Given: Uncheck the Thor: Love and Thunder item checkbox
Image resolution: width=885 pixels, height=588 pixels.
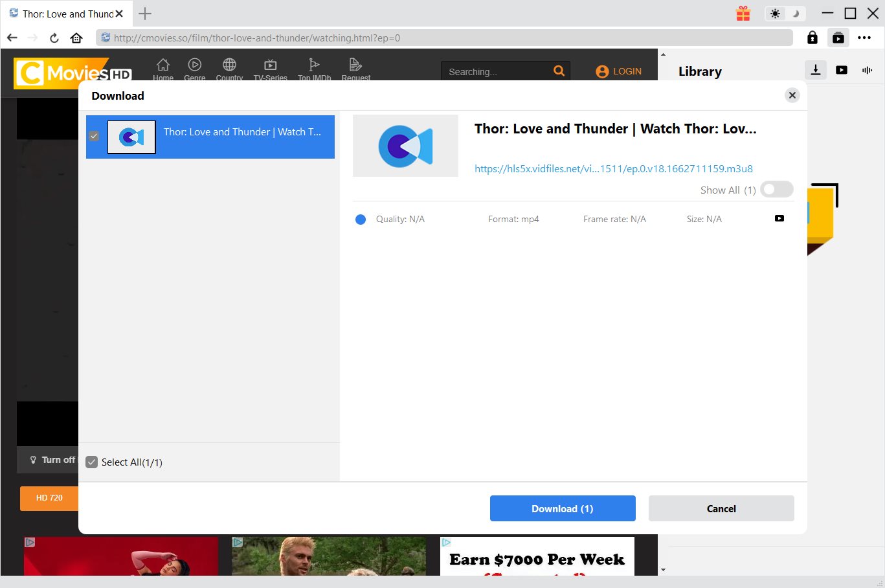Looking at the screenshot, I should click(94, 136).
